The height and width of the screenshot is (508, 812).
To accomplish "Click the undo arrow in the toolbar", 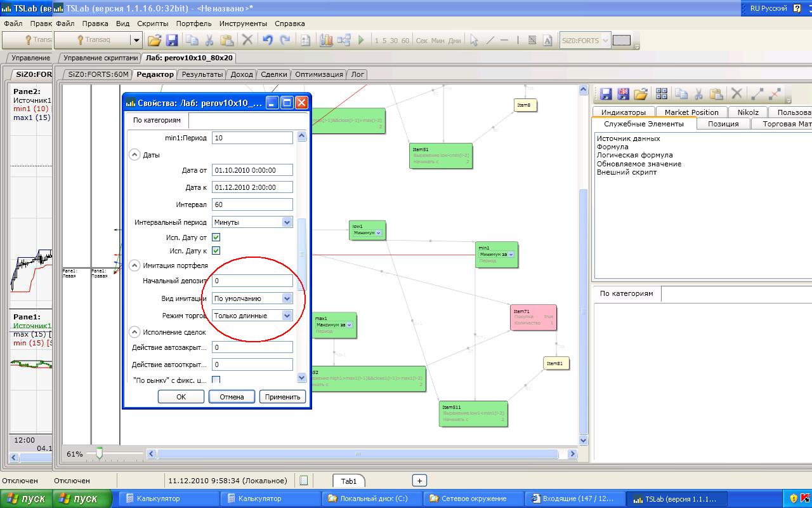I will (x=267, y=40).
